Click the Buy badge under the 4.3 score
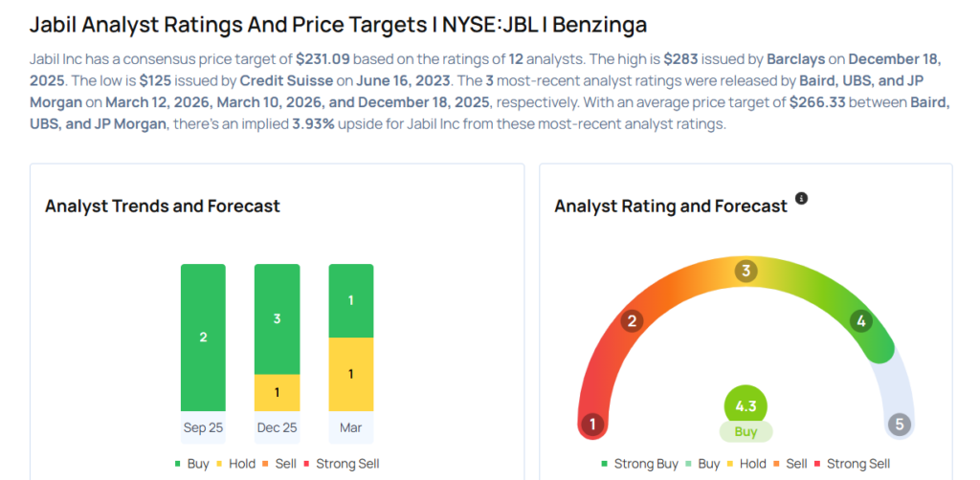Screen dimensions: 980x480 coord(746,431)
